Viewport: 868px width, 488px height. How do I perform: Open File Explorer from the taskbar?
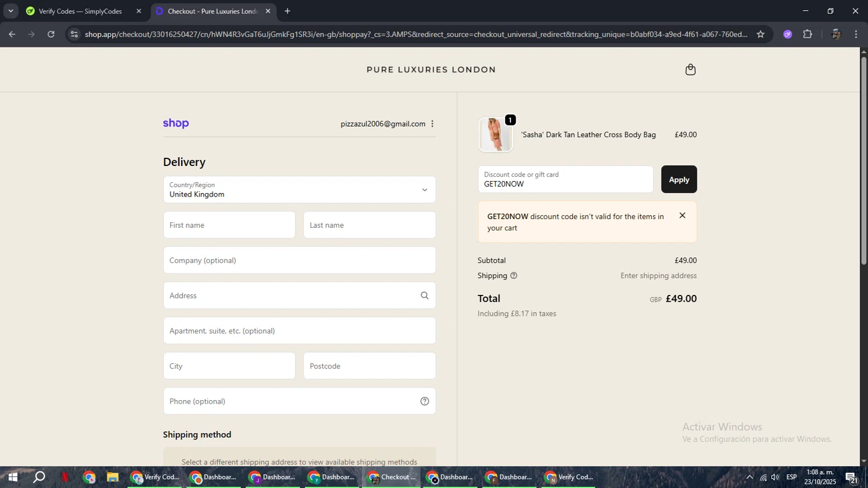(x=112, y=477)
